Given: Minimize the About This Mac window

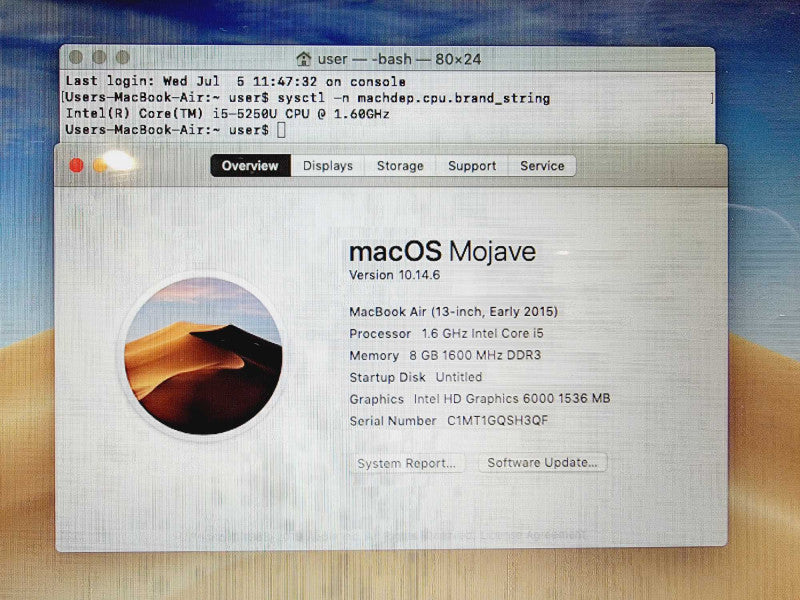Looking at the screenshot, I should point(100,165).
